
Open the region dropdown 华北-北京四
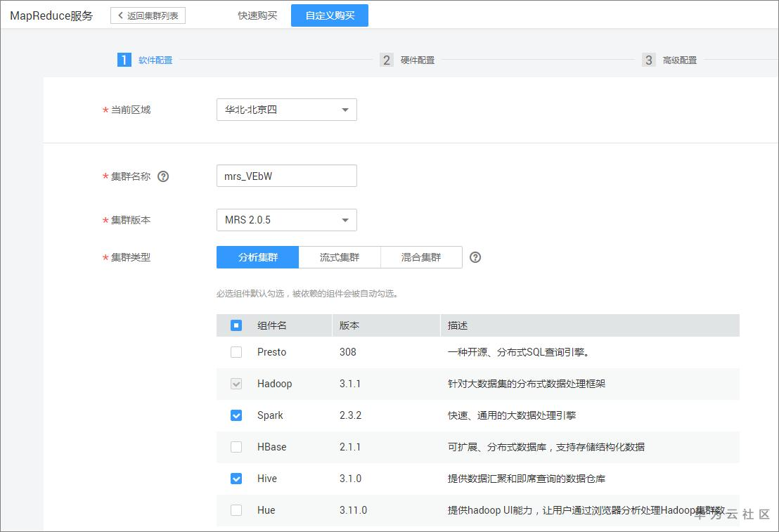(x=286, y=110)
